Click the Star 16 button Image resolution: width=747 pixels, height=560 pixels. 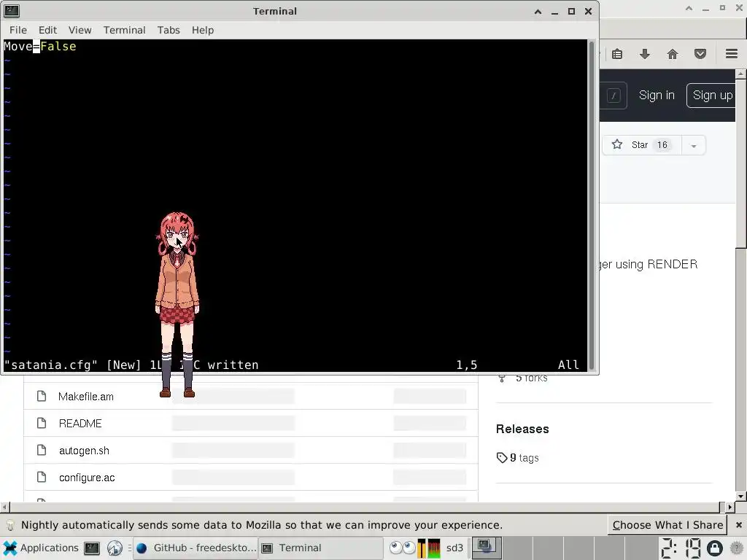[x=642, y=145]
